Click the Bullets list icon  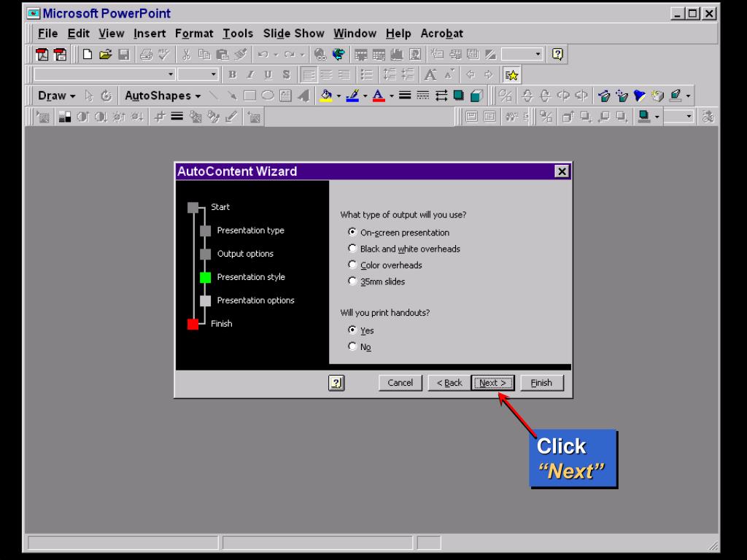click(x=366, y=75)
